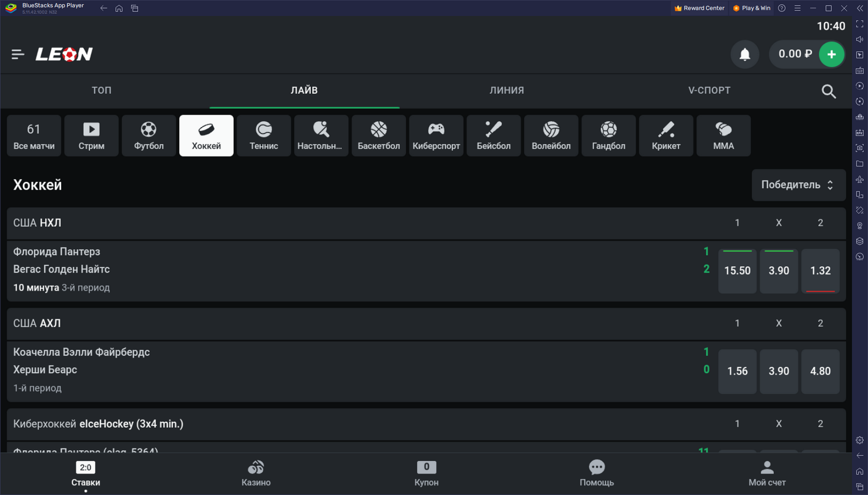Image resolution: width=868 pixels, height=495 pixels.
Task: Open the Купон bet slip
Action: (426, 473)
